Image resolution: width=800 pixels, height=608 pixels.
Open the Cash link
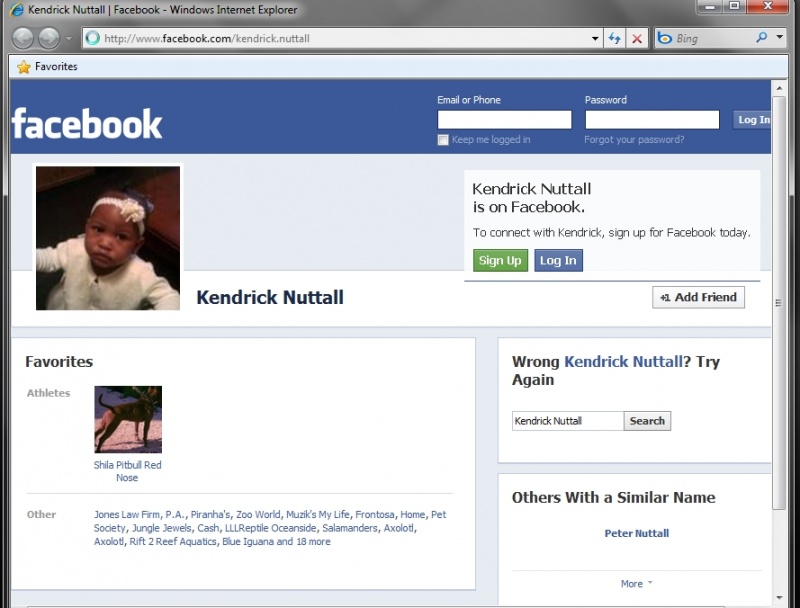click(208, 528)
